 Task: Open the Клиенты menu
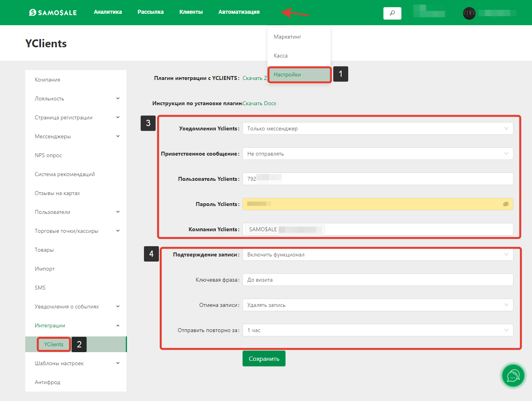point(191,12)
